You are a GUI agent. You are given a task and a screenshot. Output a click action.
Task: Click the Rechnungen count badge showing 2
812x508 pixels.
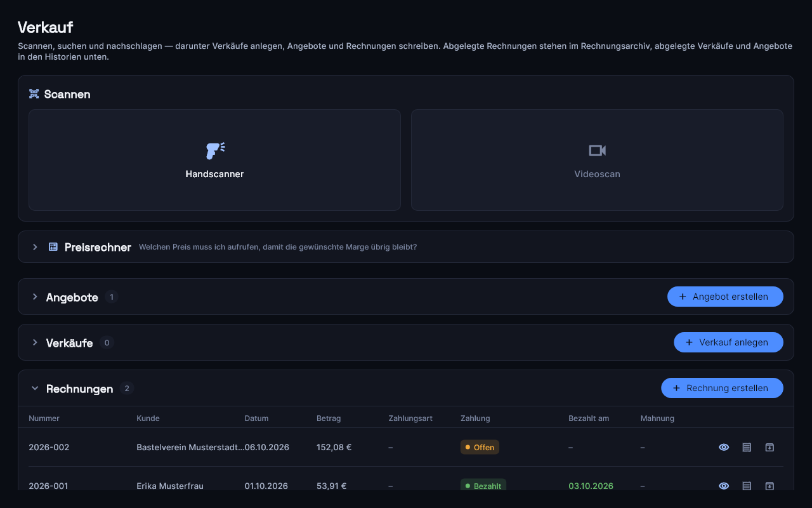[127, 388]
